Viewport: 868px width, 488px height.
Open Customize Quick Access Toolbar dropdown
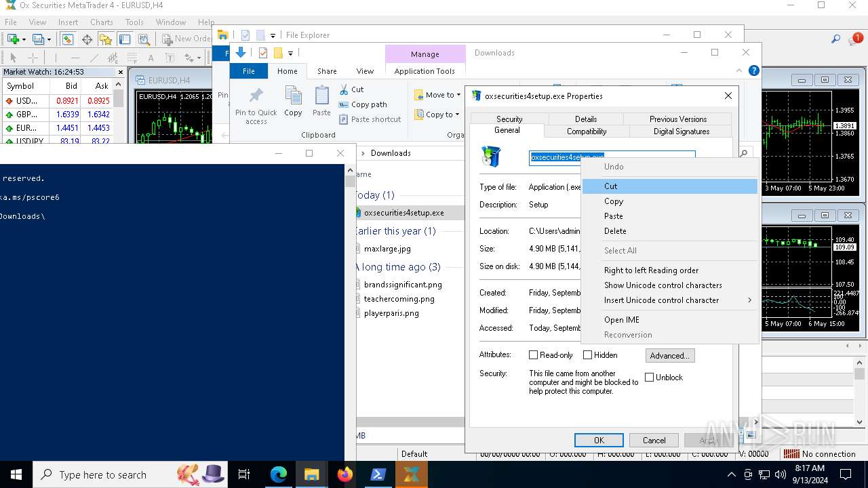click(x=290, y=53)
